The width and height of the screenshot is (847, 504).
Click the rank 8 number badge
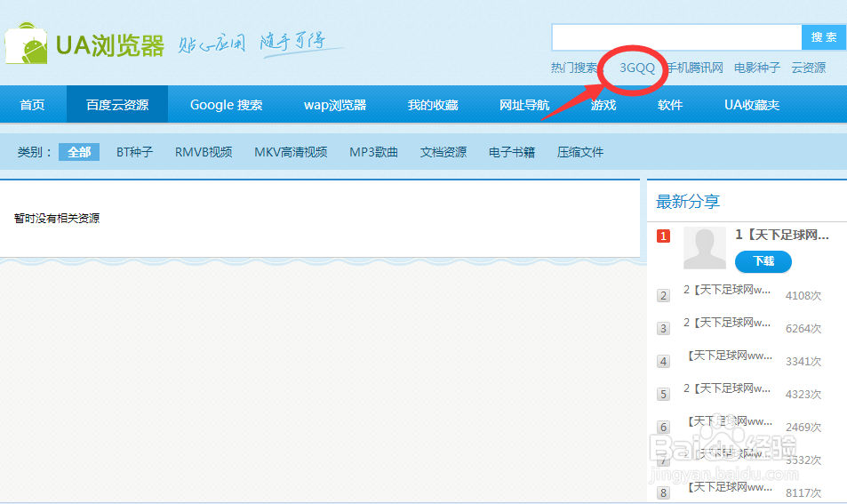pos(663,492)
